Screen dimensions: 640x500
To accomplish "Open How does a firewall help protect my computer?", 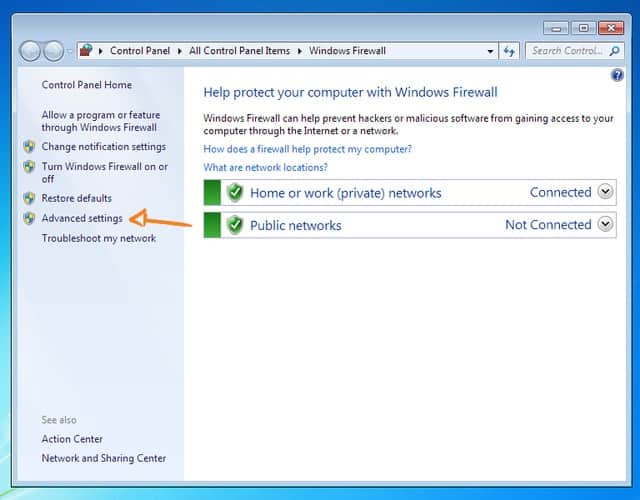I will [307, 149].
